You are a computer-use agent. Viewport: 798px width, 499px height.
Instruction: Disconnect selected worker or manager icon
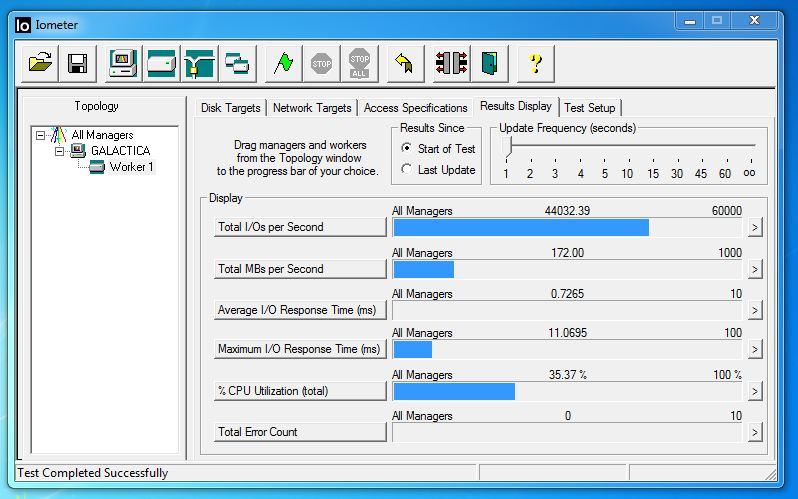(451, 63)
